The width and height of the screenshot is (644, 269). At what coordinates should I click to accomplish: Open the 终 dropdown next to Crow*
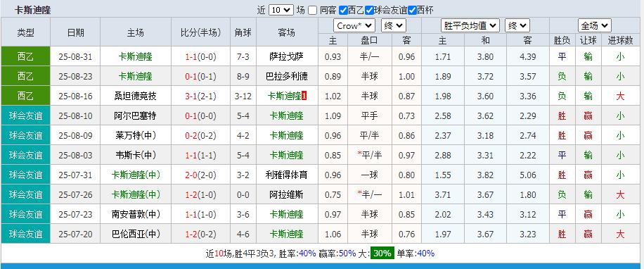394,26
